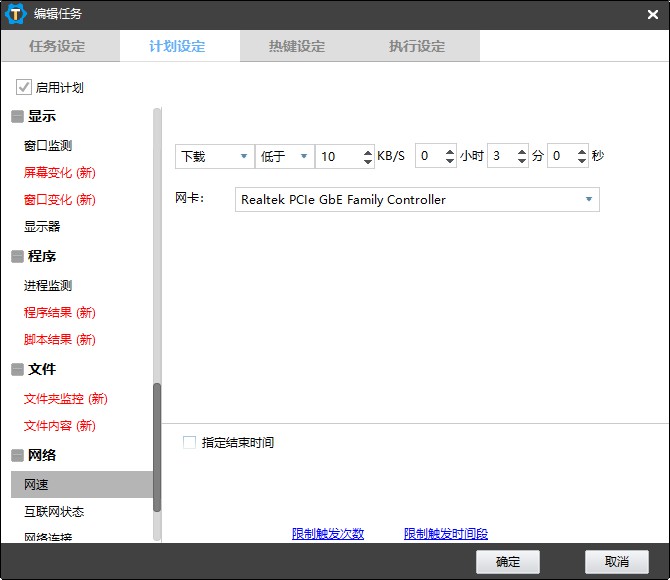The height and width of the screenshot is (580, 670).
Task: Collapse the 显示 category
Action: click(x=17, y=116)
